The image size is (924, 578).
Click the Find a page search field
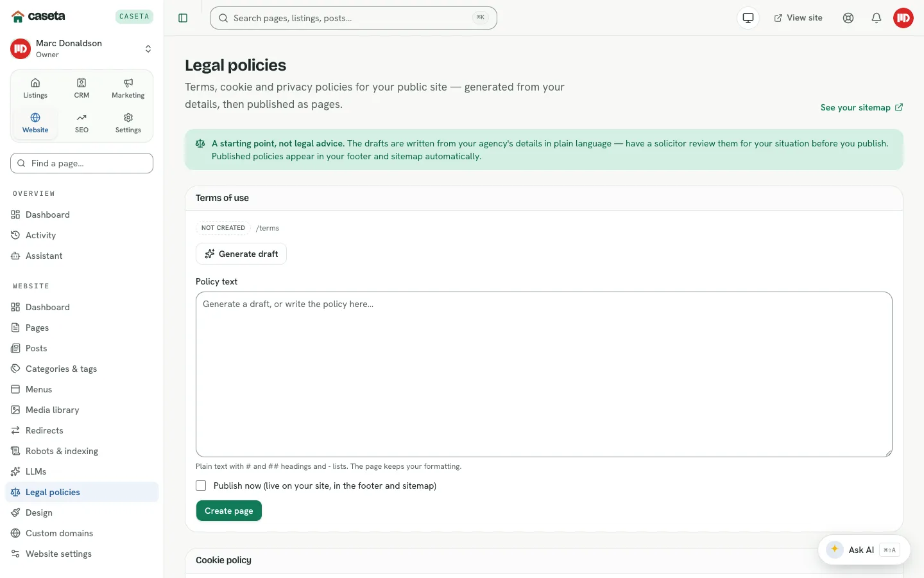[x=81, y=163]
